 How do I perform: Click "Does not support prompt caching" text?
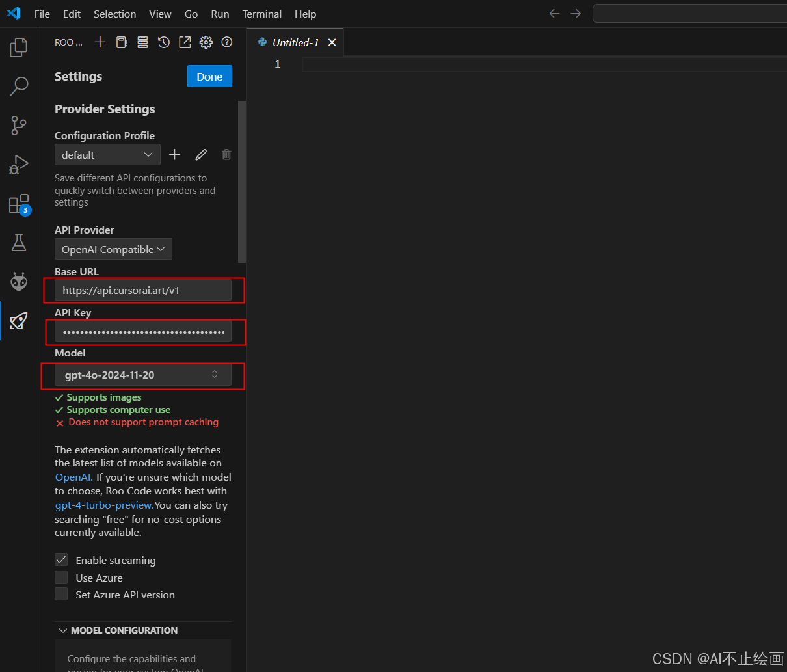pos(144,422)
